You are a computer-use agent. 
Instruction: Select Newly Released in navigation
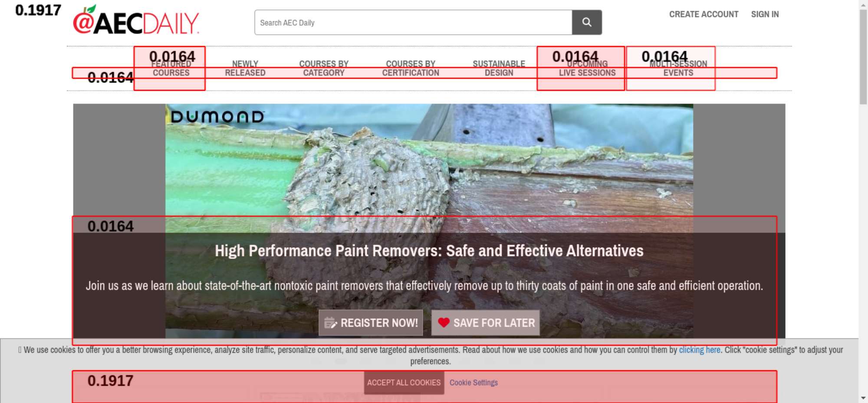point(245,69)
